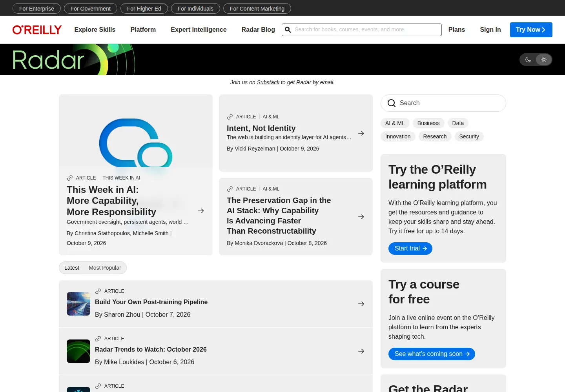Click the Start trial button

pos(410,249)
